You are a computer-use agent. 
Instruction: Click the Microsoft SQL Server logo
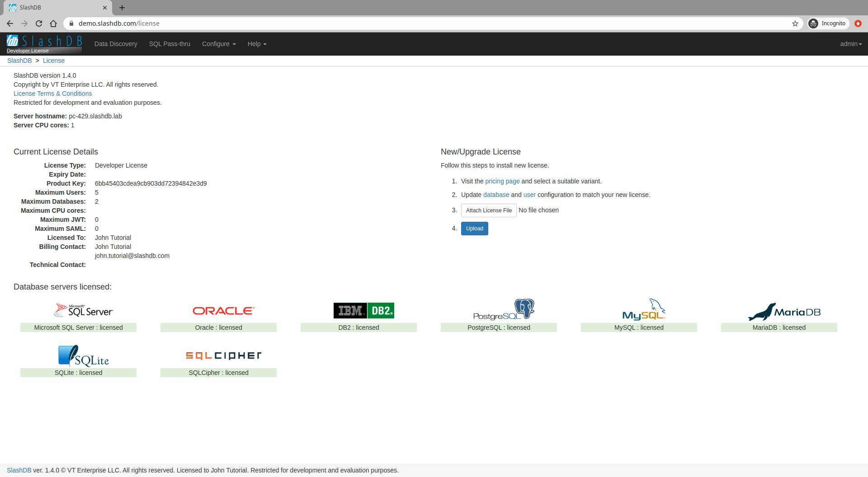click(84, 310)
